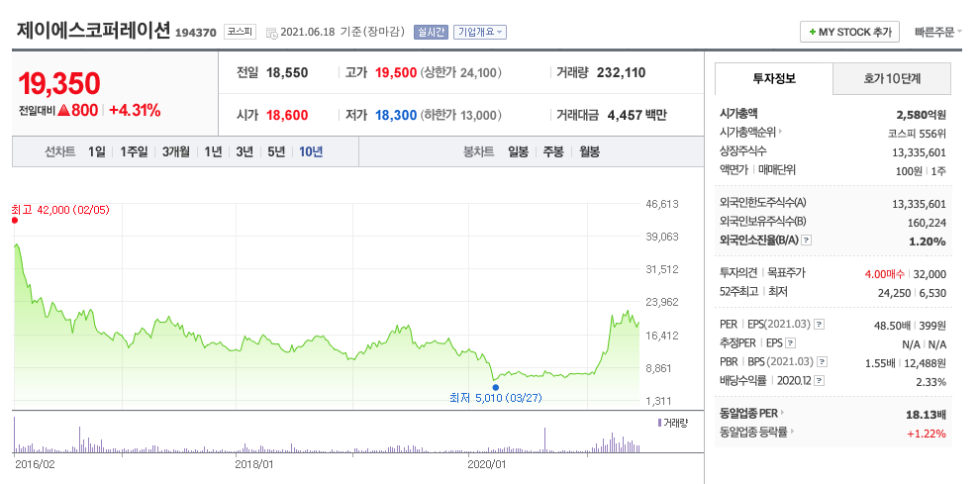This screenshot has width=980, height=484.
Task: Click the 외국인소진율 value 1.20%
Action: 928,242
